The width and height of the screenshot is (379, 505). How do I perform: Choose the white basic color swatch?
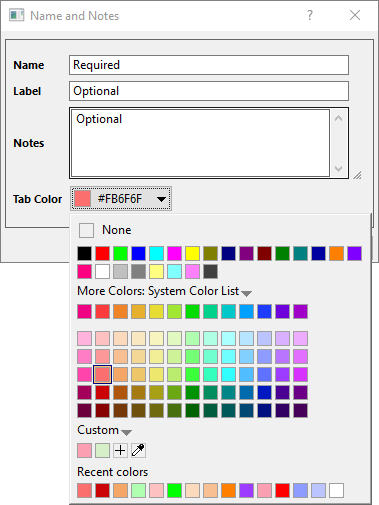coord(102,271)
